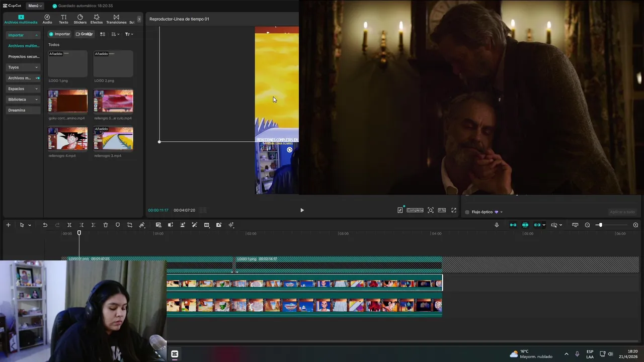Select the LOGO 2.png thumbnail
Viewport: 644px width, 362px height.
click(x=113, y=64)
